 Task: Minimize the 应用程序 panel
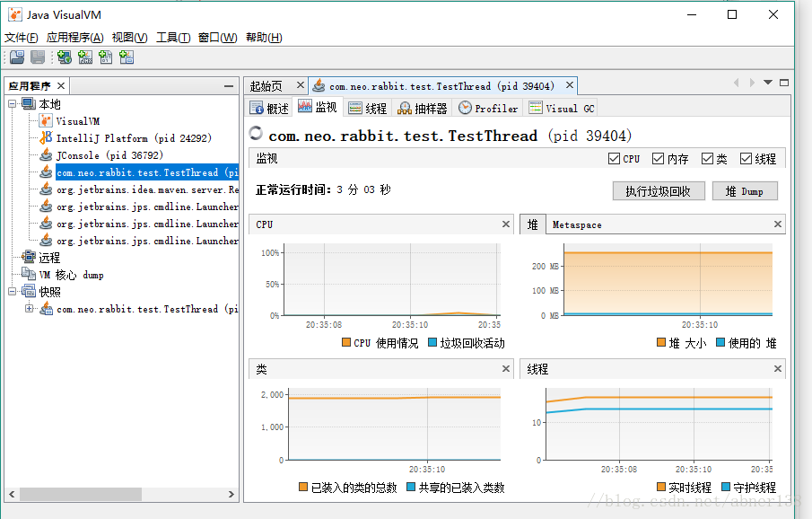pos(229,85)
